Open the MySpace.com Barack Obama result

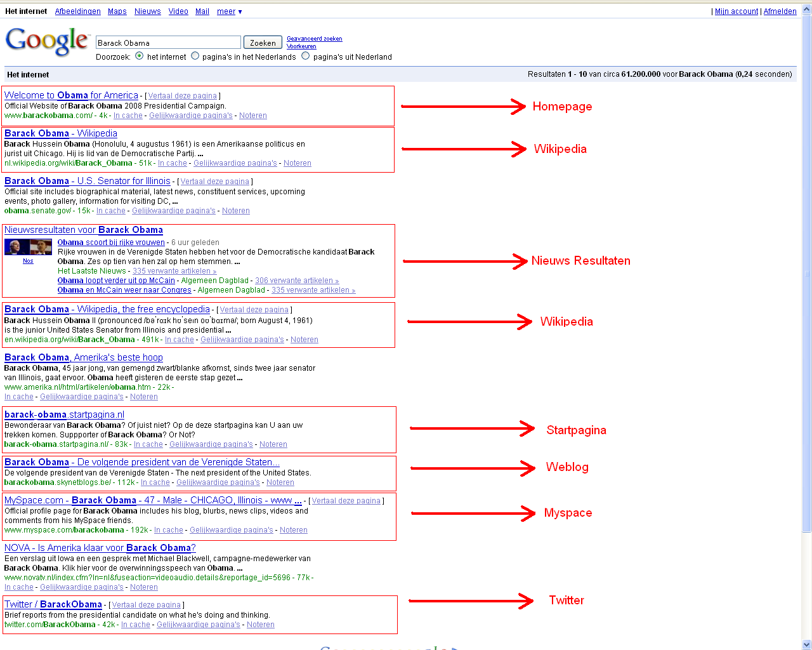tap(153, 500)
